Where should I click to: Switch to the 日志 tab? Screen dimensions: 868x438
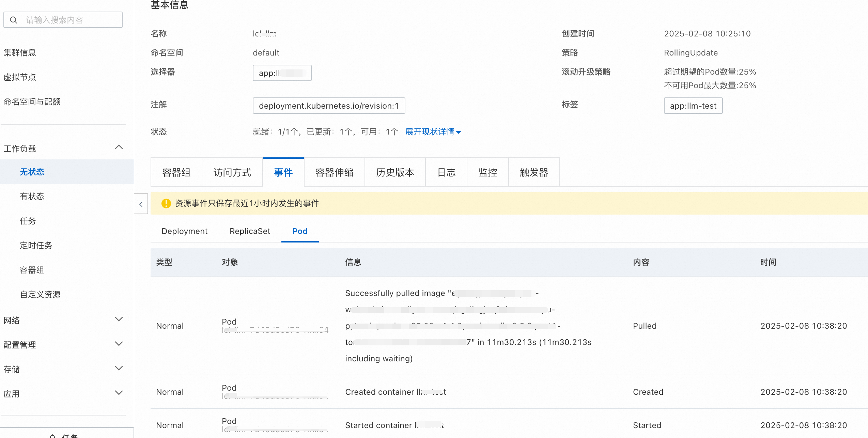pos(446,172)
